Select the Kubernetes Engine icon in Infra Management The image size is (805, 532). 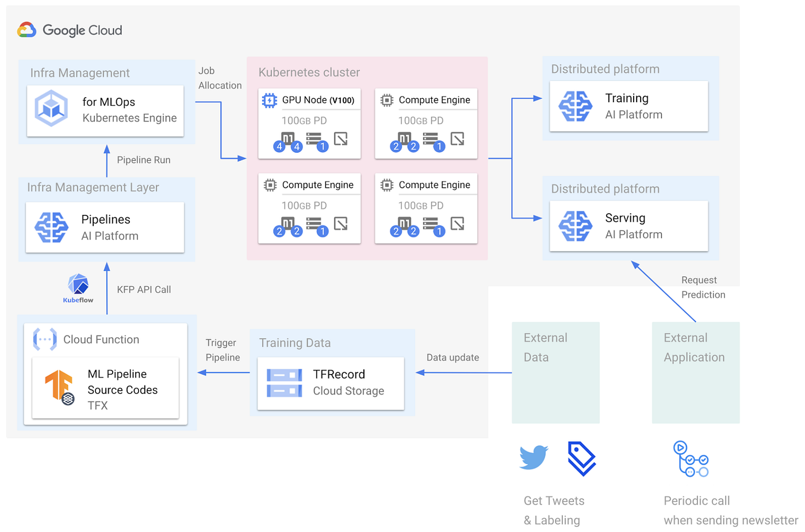point(51,107)
